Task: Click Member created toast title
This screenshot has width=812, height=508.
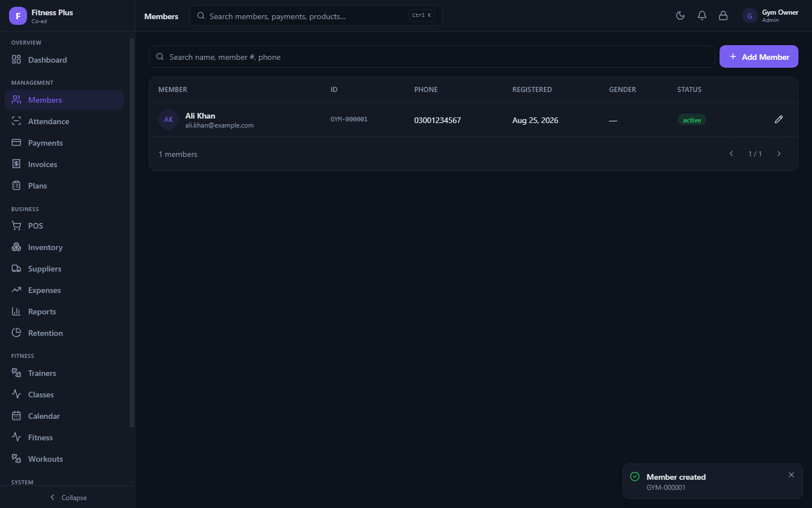Action: click(x=676, y=477)
